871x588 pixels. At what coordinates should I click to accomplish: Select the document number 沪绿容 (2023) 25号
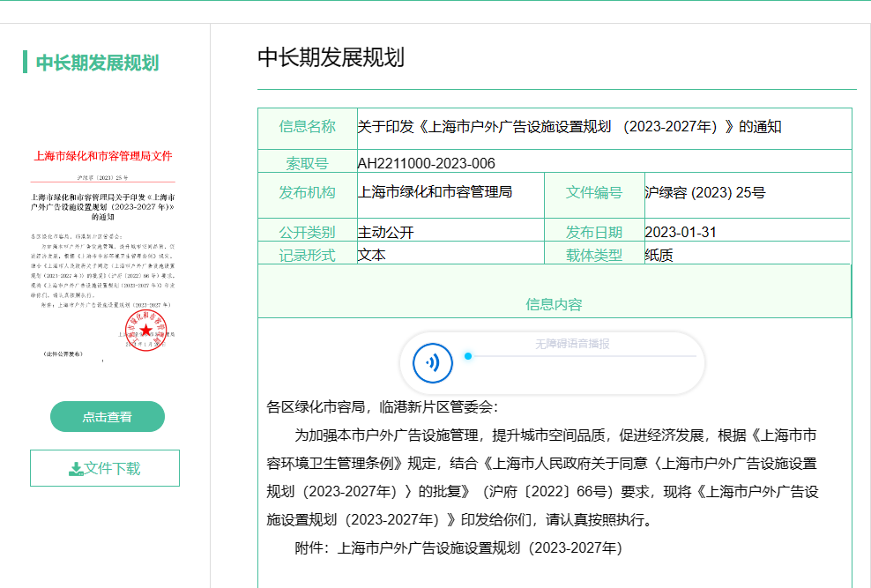point(705,193)
